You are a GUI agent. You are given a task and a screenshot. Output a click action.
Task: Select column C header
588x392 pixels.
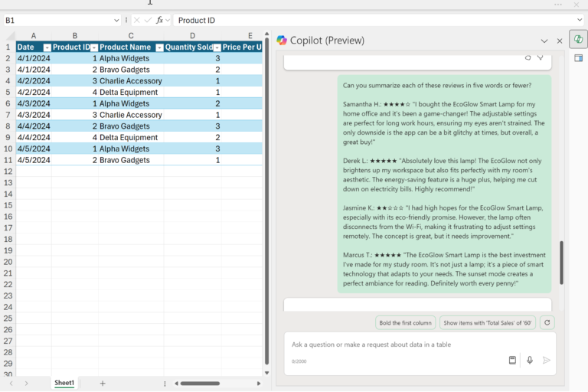pyautogui.click(x=131, y=36)
